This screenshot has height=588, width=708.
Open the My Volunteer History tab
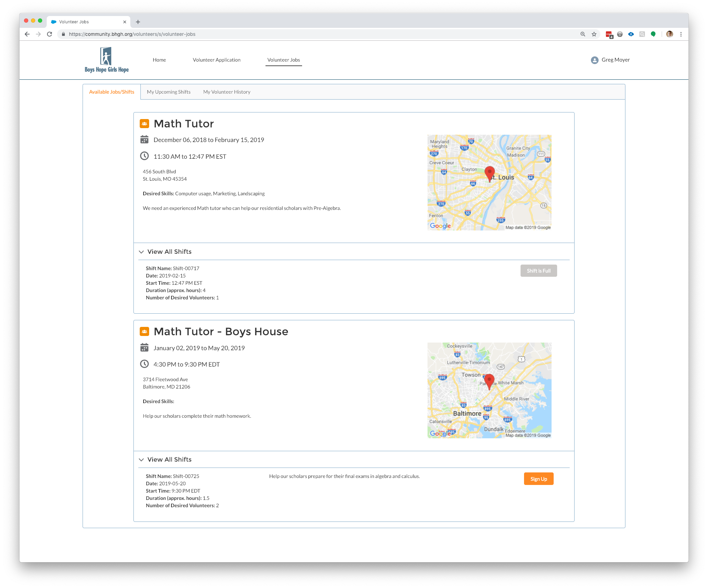(227, 92)
